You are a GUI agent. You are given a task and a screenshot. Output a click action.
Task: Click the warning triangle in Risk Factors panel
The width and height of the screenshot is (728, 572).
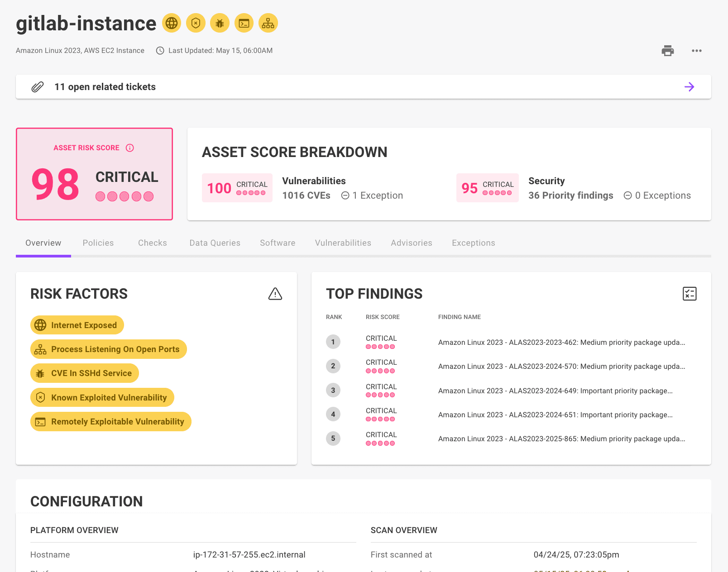[x=275, y=294]
